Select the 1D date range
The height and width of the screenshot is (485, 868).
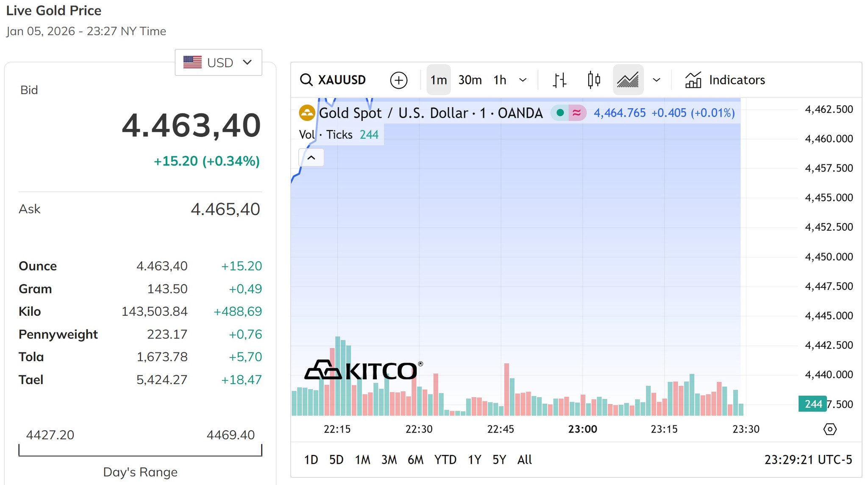coord(311,460)
